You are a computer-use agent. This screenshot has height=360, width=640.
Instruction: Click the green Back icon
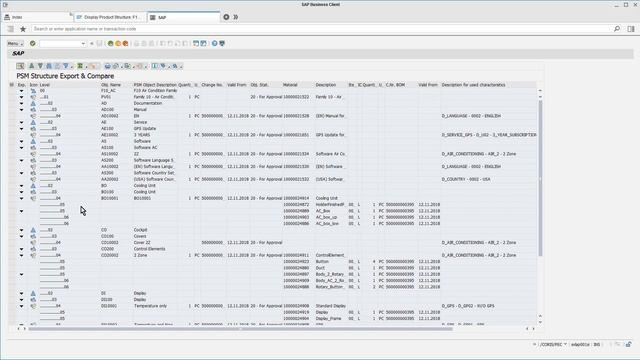tap(110, 43)
